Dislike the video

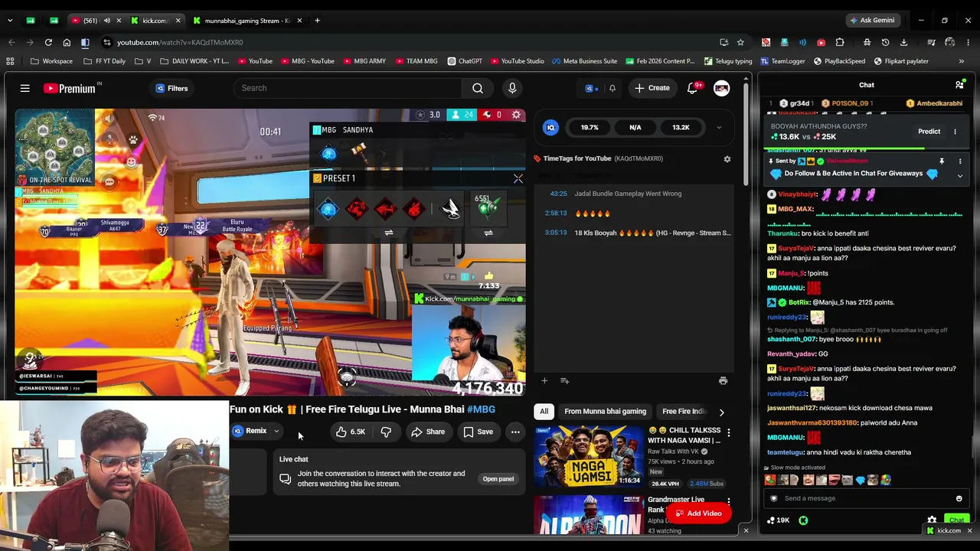tap(386, 432)
